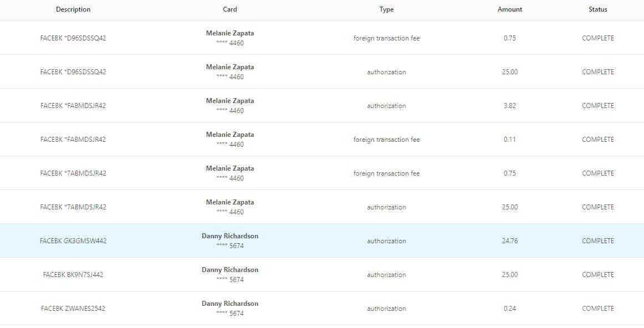Click the FACEBK ZWANES2542 description

73,309
